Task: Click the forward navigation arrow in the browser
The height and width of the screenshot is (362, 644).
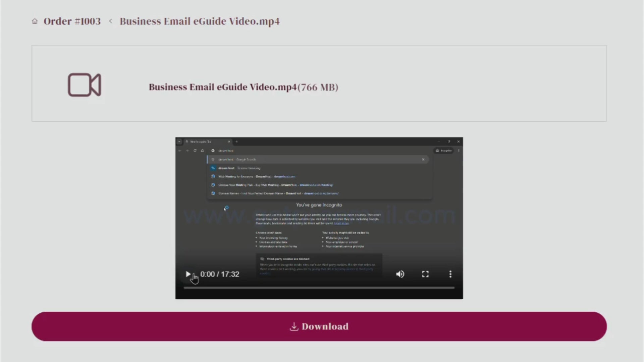Action: click(187, 151)
